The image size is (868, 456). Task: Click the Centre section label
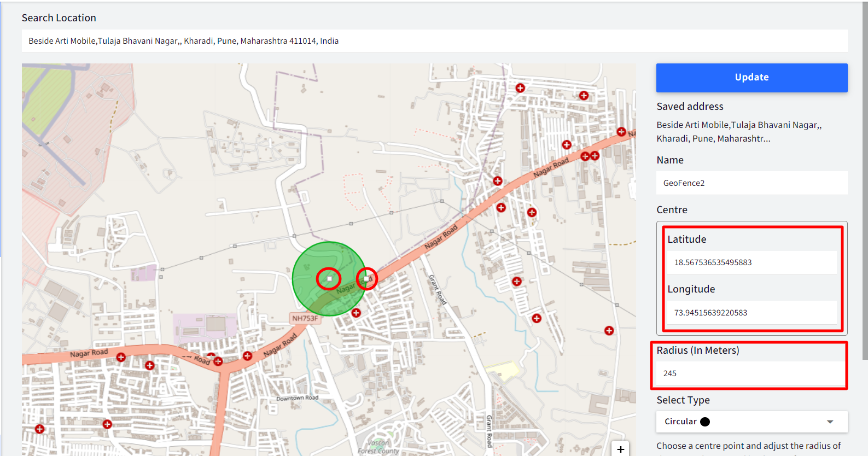coord(672,210)
